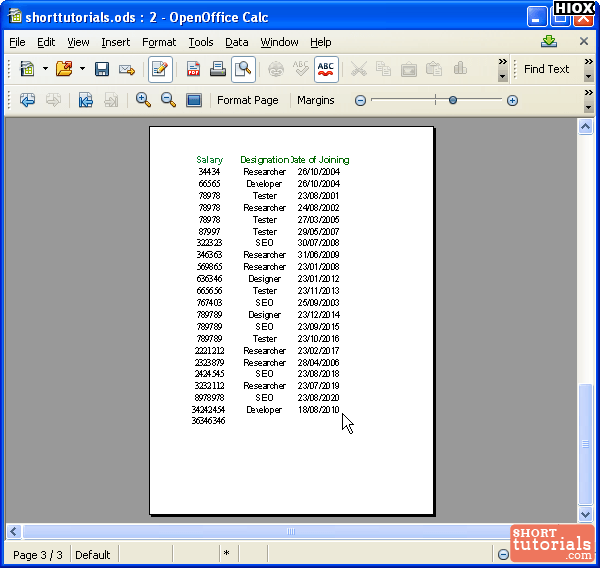This screenshot has width=600, height=568.
Task: Toggle the Edit File mode icon
Action: (160, 69)
